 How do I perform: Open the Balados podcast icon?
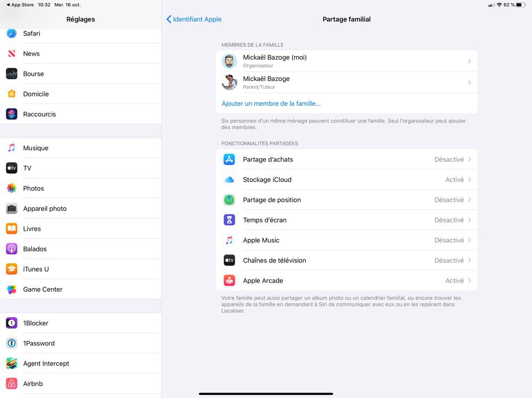pos(12,249)
